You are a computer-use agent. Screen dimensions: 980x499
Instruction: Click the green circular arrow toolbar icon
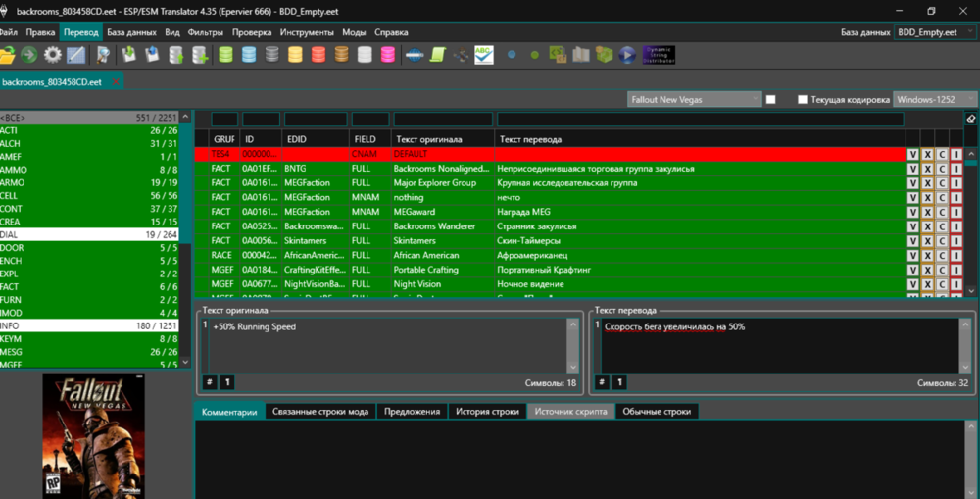point(28,55)
